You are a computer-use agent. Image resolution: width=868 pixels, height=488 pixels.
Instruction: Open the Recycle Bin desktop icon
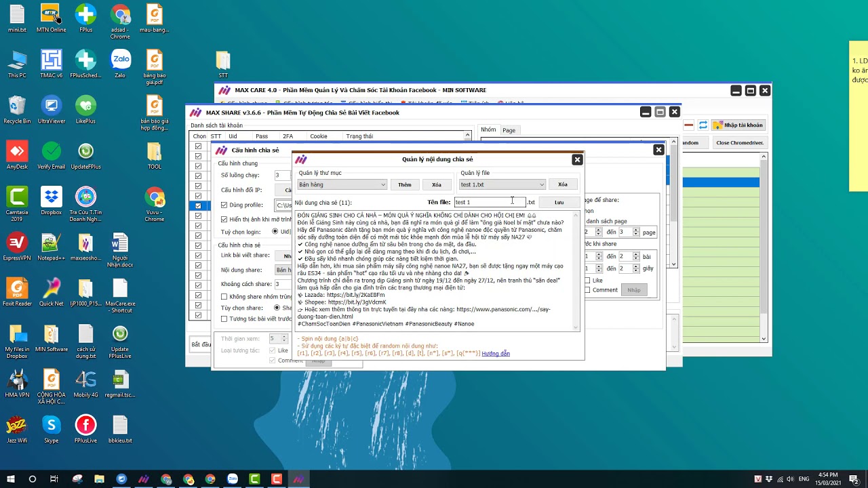click(17, 108)
